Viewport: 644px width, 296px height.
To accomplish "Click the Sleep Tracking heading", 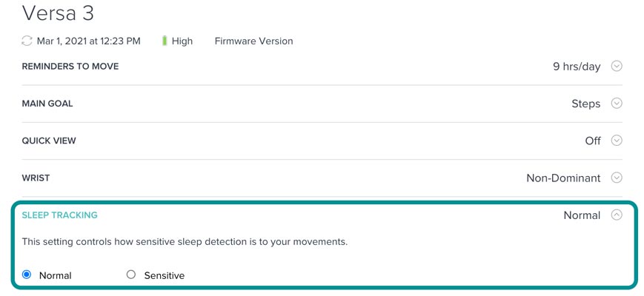I will click(x=59, y=215).
